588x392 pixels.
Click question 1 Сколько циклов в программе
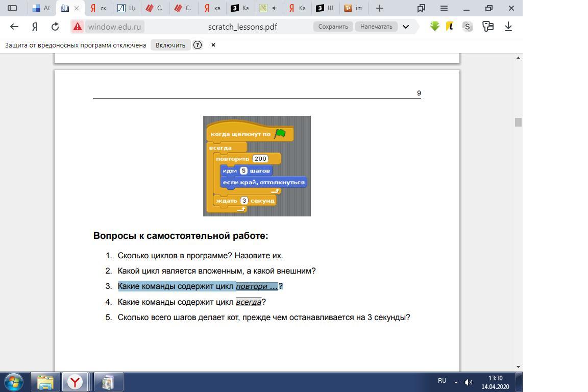click(x=200, y=255)
